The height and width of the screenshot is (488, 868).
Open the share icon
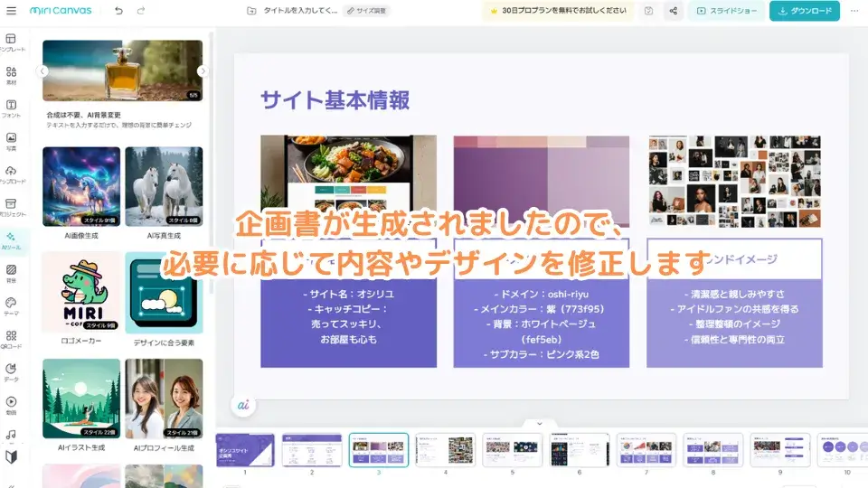pyautogui.click(x=673, y=11)
